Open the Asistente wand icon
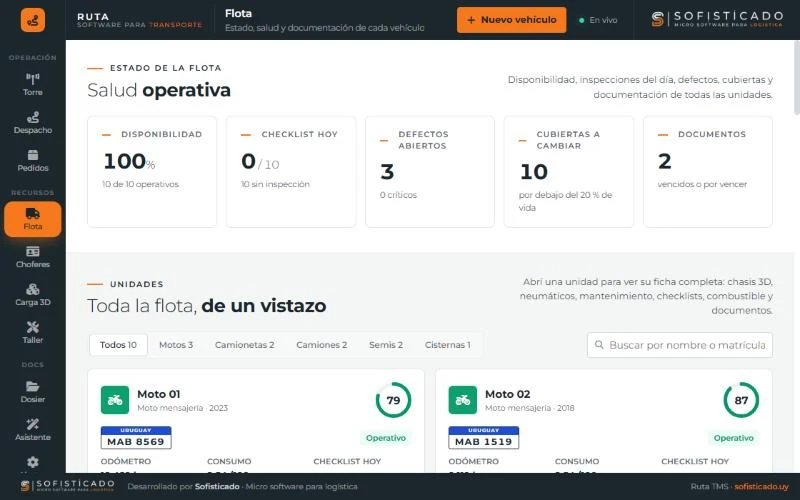 click(33, 424)
